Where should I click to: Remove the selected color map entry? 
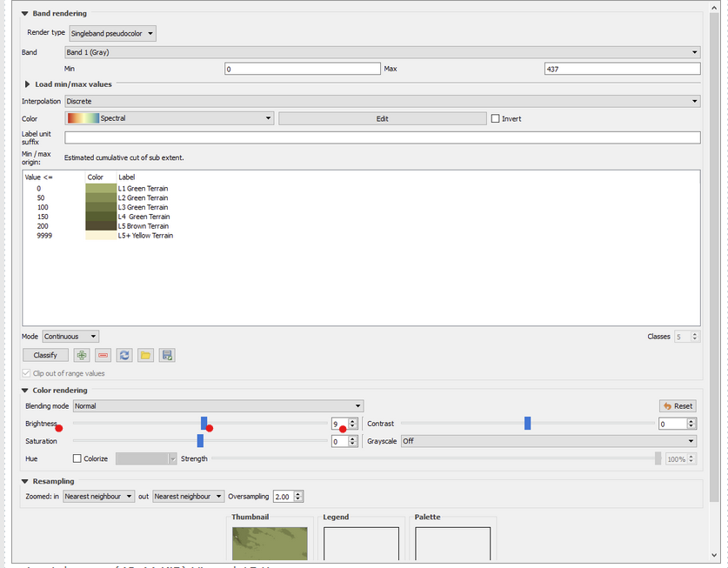tap(103, 355)
